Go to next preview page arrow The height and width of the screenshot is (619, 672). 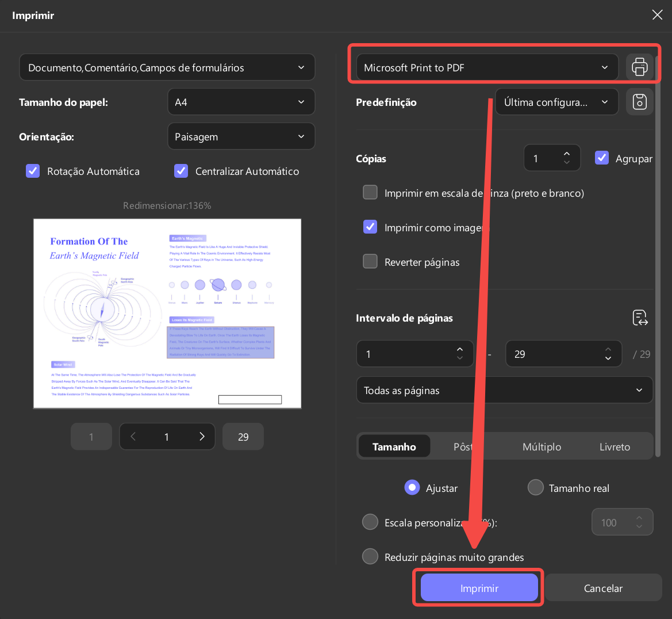tap(202, 437)
